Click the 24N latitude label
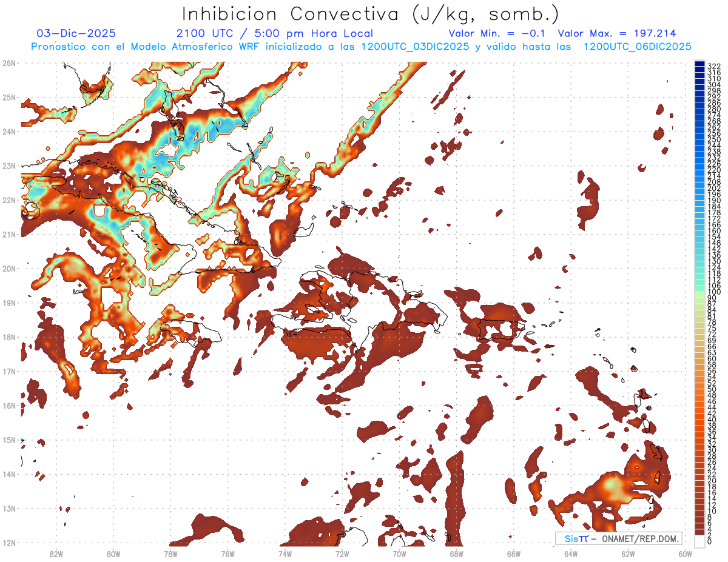 [9, 132]
